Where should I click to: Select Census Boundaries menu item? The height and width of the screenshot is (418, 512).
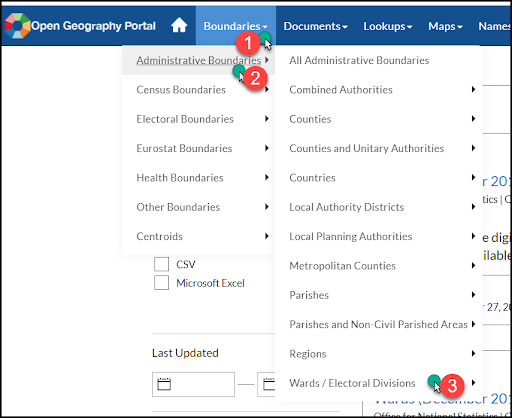199,90
